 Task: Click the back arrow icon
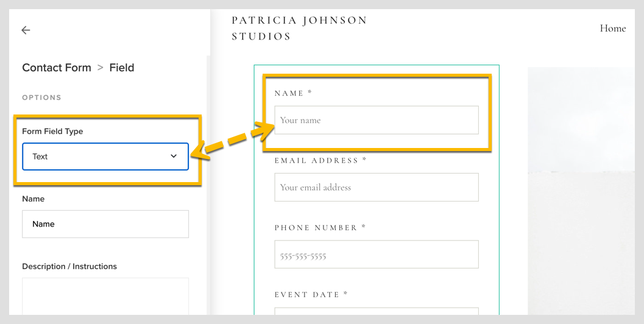(26, 30)
